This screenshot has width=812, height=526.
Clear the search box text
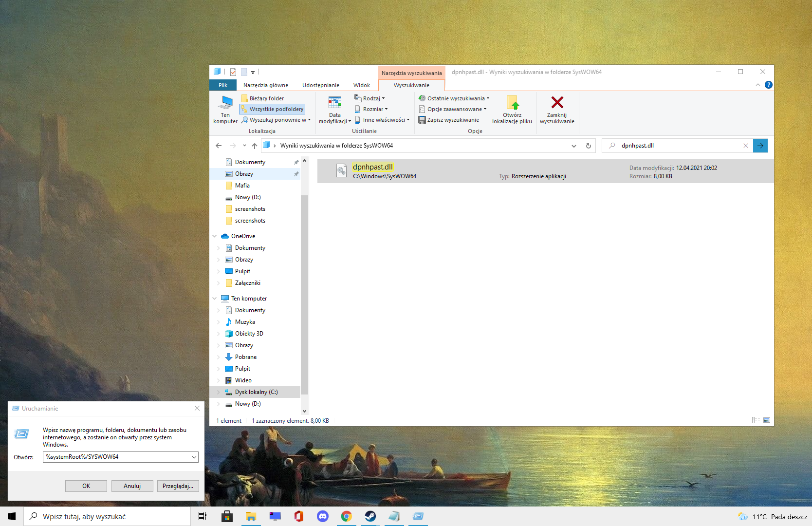746,146
